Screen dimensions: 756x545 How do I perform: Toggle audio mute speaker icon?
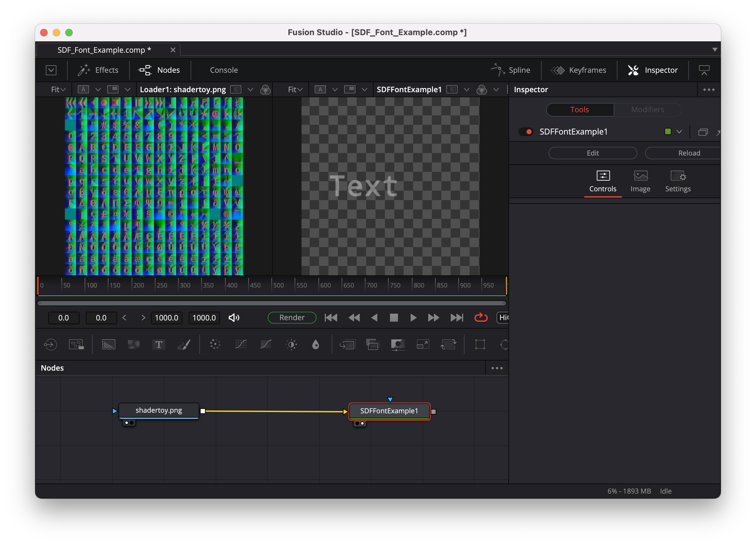coord(234,318)
